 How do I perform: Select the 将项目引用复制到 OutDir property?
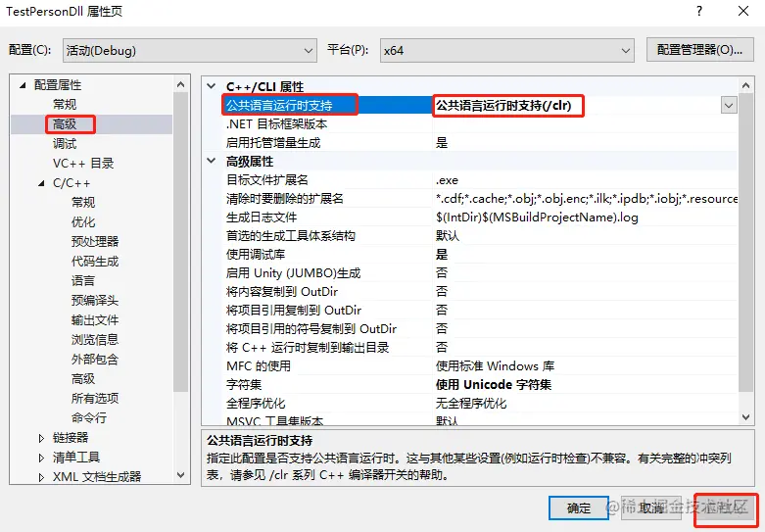(293, 310)
